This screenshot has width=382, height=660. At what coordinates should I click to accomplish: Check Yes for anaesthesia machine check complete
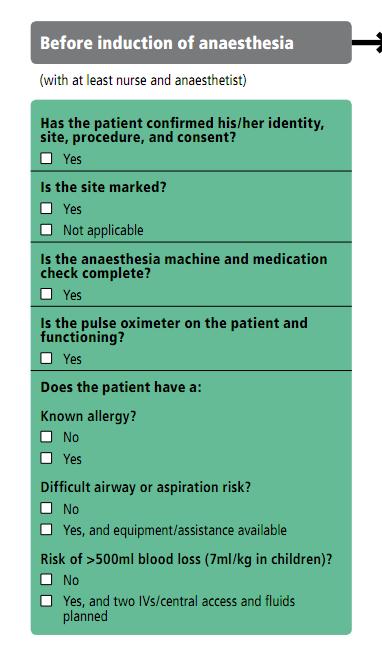point(46,294)
